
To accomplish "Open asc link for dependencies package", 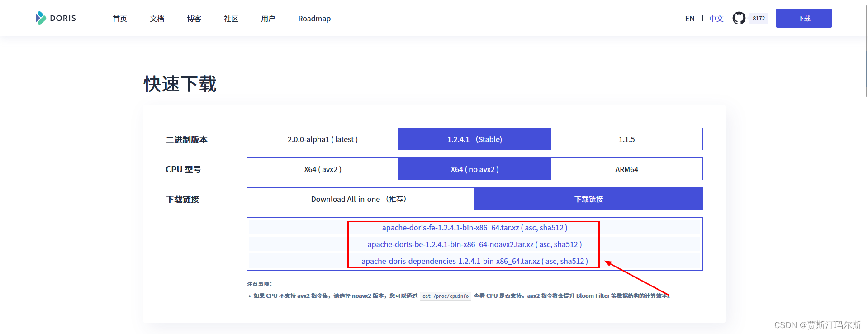I will (x=551, y=261).
